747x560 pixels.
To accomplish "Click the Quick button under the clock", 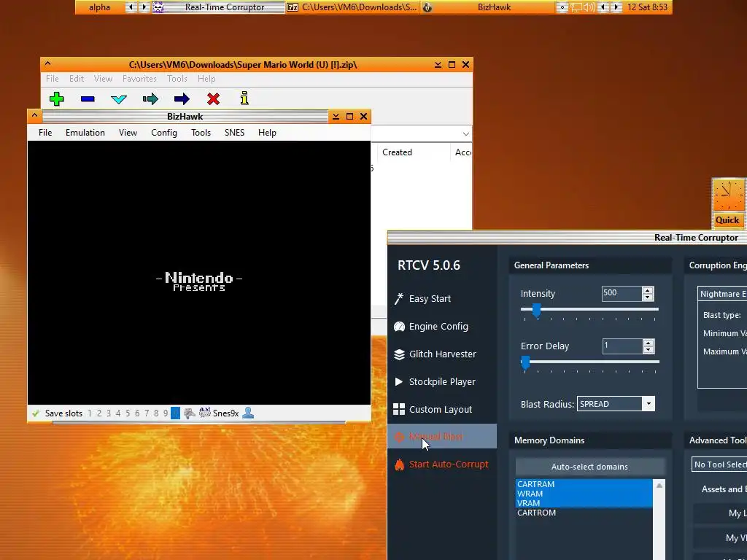I will (x=727, y=220).
